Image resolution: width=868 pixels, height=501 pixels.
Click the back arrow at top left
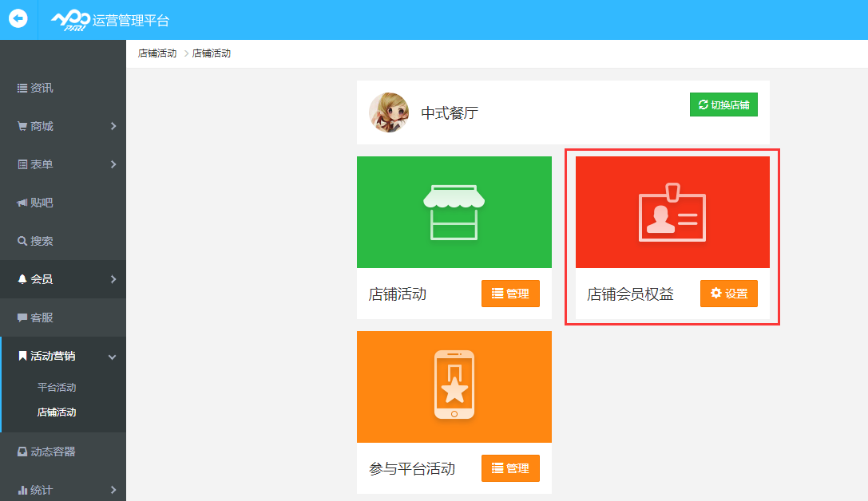(18, 19)
